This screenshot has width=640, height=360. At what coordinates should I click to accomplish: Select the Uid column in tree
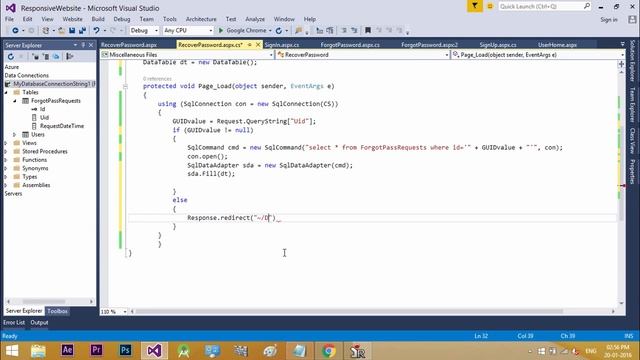(x=44, y=118)
